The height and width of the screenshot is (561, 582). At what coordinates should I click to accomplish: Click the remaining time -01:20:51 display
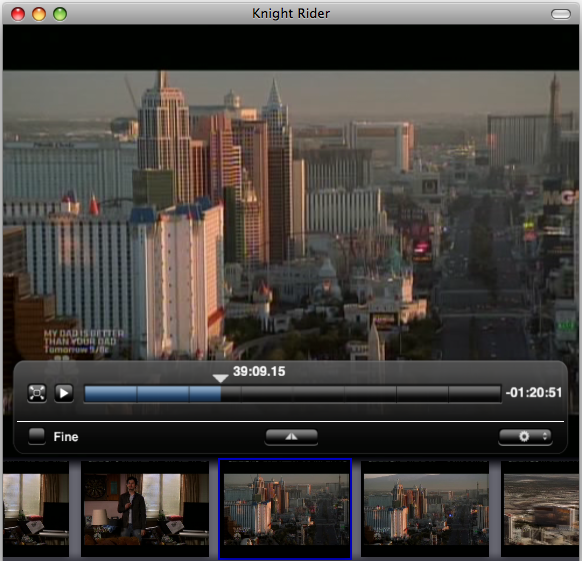(534, 393)
